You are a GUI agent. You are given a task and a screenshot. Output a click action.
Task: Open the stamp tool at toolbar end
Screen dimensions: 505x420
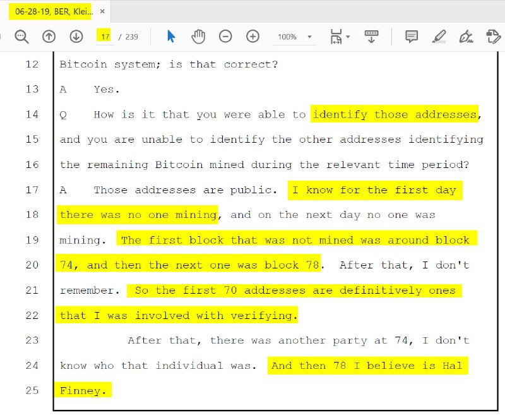(493, 37)
